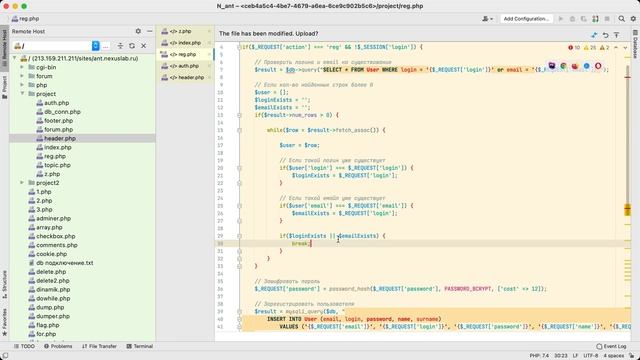Open the Terminal tool window
The image size is (640, 360).
coord(140,346)
